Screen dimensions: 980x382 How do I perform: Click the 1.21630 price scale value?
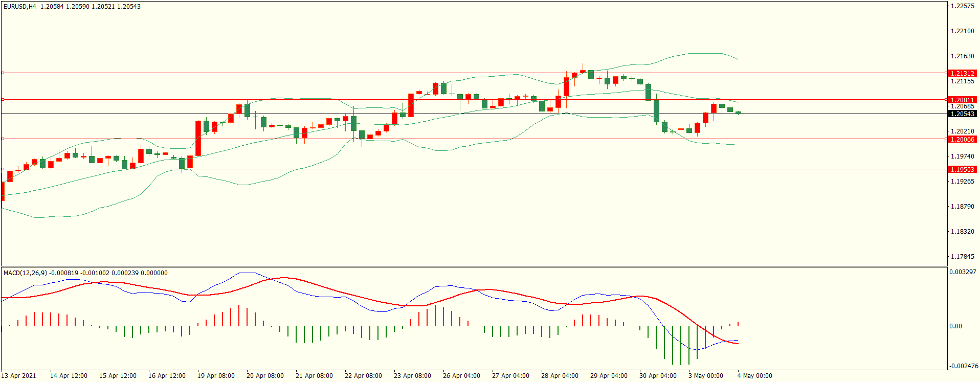pos(962,56)
